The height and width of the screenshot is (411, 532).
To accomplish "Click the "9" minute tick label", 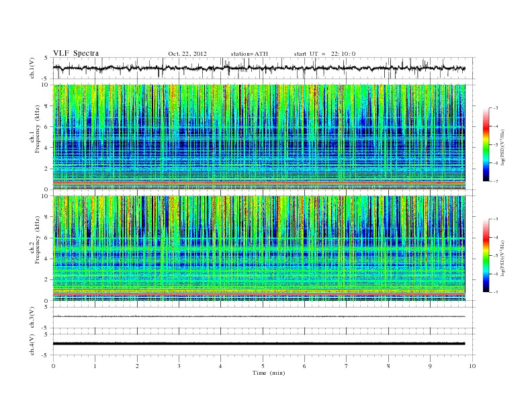I will coord(430,366).
